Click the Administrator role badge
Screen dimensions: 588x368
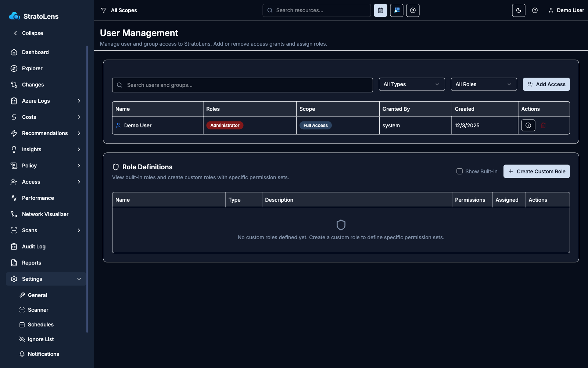point(225,125)
